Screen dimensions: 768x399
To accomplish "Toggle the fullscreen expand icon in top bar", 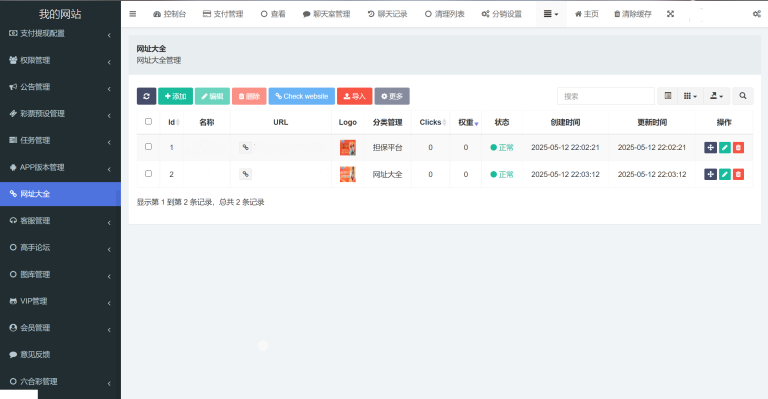I will 670,14.
